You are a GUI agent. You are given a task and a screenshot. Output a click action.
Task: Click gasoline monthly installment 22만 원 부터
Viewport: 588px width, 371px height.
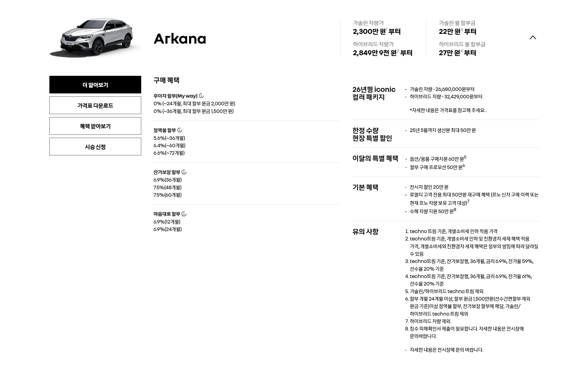click(457, 32)
